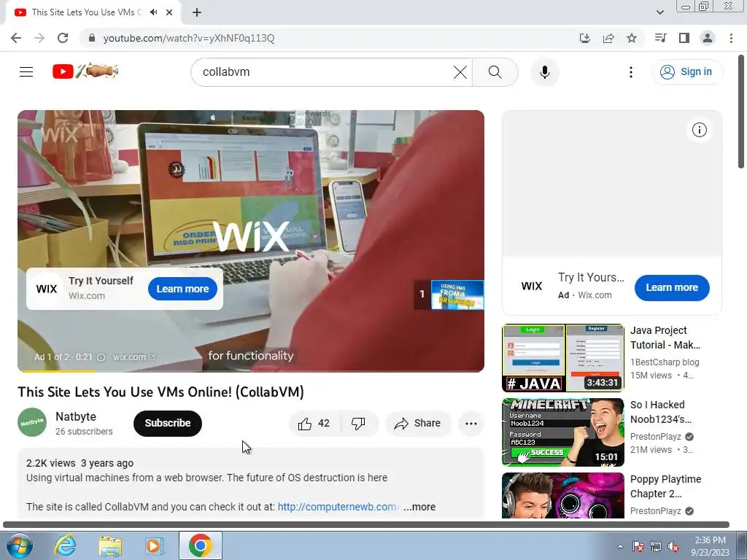The image size is (747, 560).
Task: Clear the search query with the X
Action: 460,72
